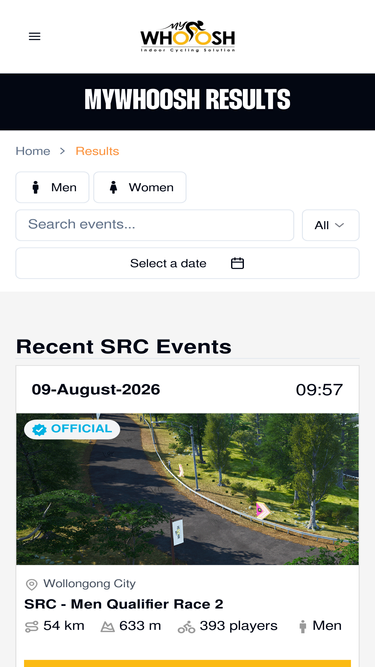Open the Wollongong City event thumbnail
Viewport: 375px width, 667px height.
coord(188,489)
